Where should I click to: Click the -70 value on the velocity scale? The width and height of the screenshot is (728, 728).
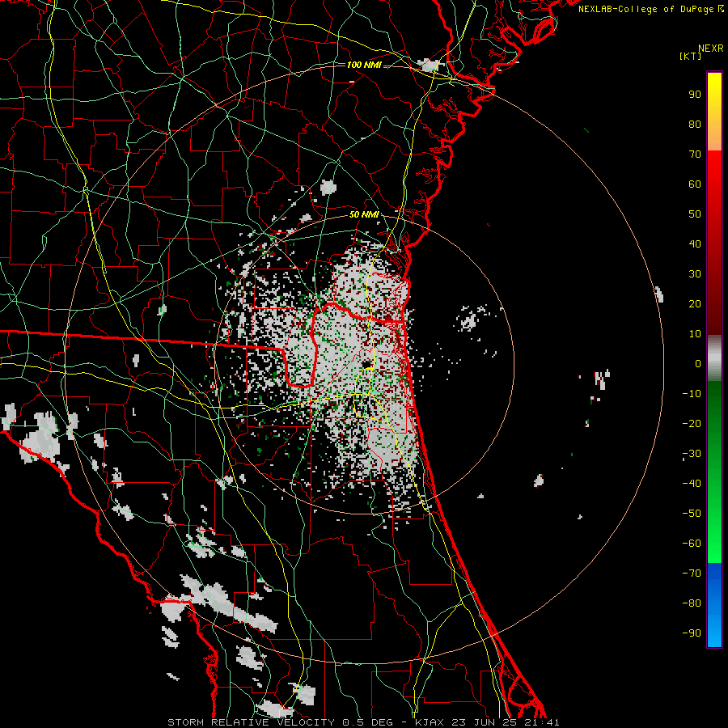tap(692, 574)
